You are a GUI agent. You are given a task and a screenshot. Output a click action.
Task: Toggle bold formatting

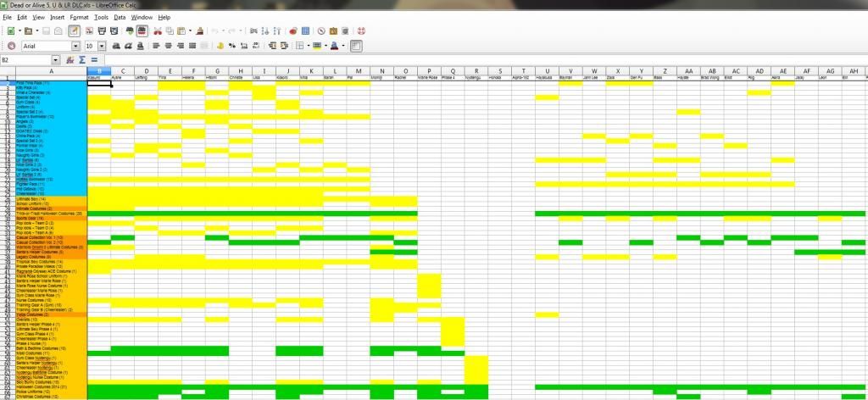click(x=116, y=46)
